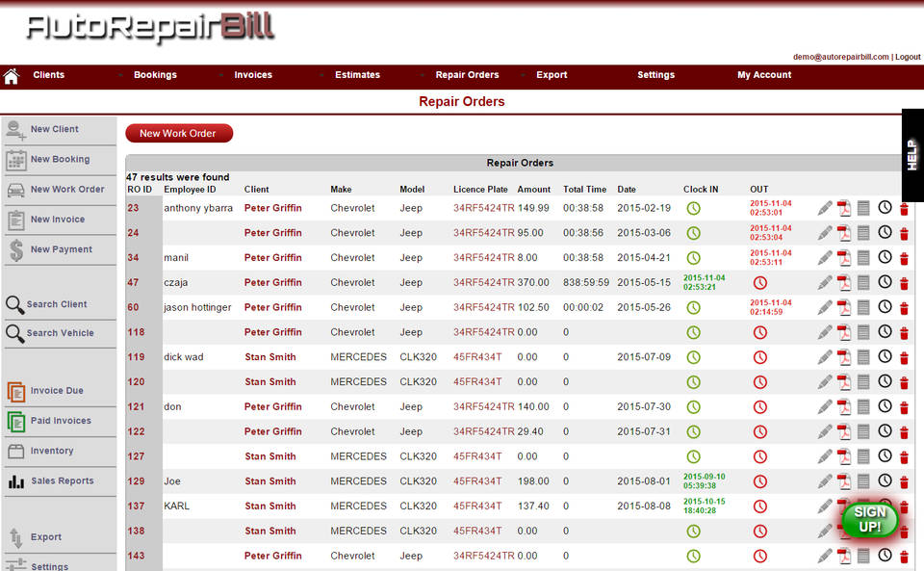Screen dimensions: 924x571
Task: Clock out order 122 using red clock
Action: click(760, 432)
